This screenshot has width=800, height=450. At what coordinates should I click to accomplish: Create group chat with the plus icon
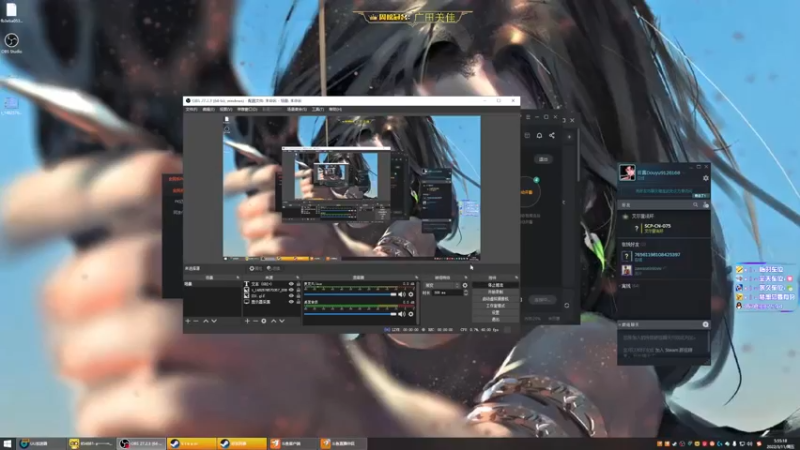(x=706, y=324)
